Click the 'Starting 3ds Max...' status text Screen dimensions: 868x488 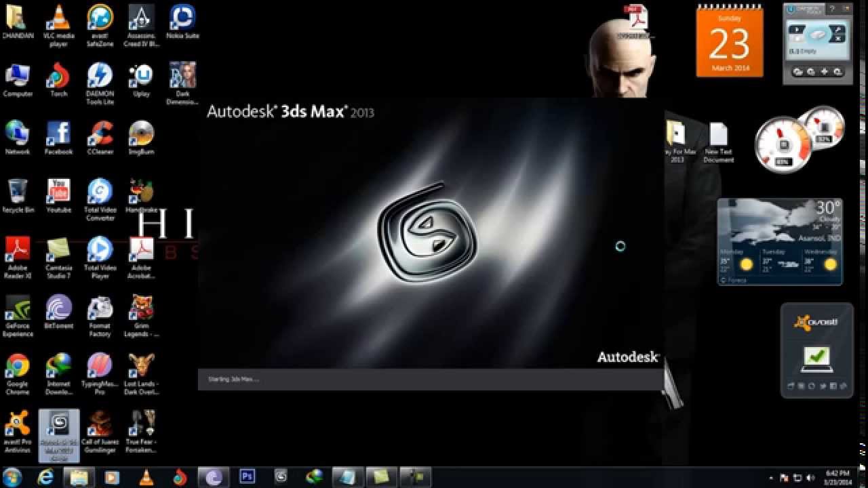[233, 379]
